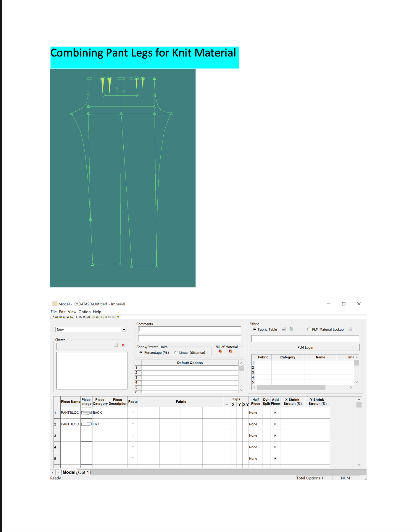The image size is (413, 532).
Task: Click the first Open folder toolbar icon
Action: [57, 317]
